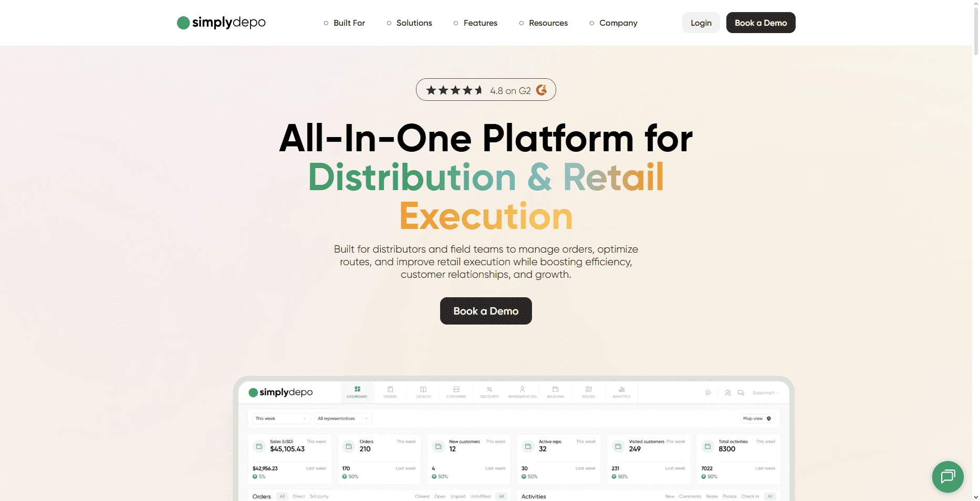The height and width of the screenshot is (501, 980).
Task: Open the Analytics chart icon
Action: (x=621, y=392)
